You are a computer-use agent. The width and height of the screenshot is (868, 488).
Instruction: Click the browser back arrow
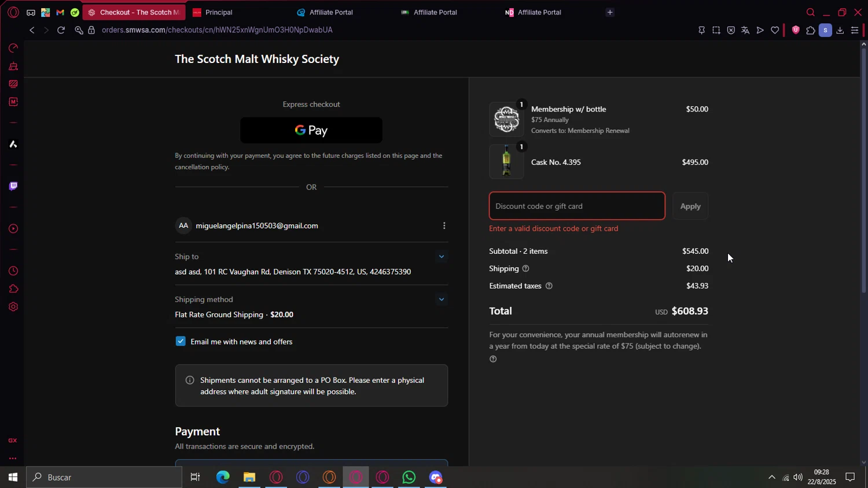coord(32,30)
